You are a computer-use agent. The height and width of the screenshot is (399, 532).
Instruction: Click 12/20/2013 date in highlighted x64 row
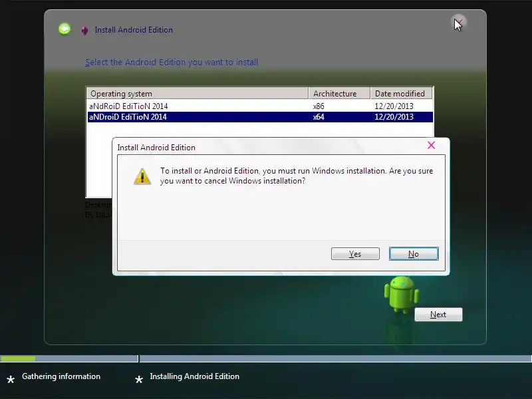coord(394,117)
